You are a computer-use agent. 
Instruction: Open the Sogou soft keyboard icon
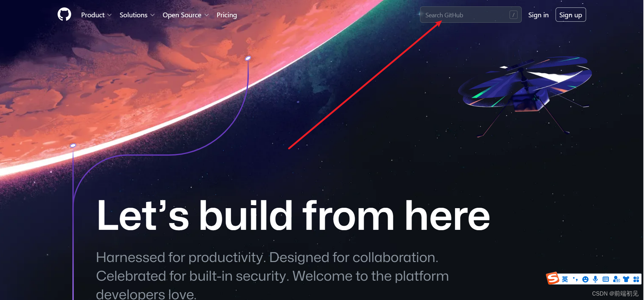tap(606, 279)
